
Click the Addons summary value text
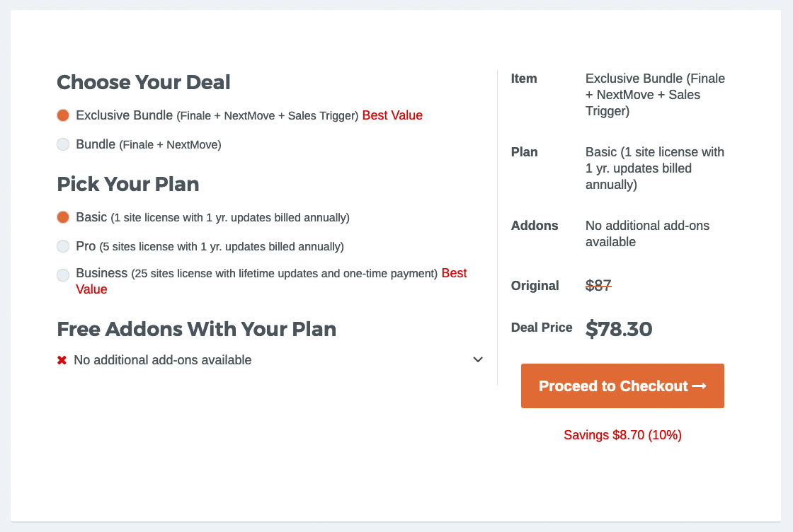[x=647, y=233]
